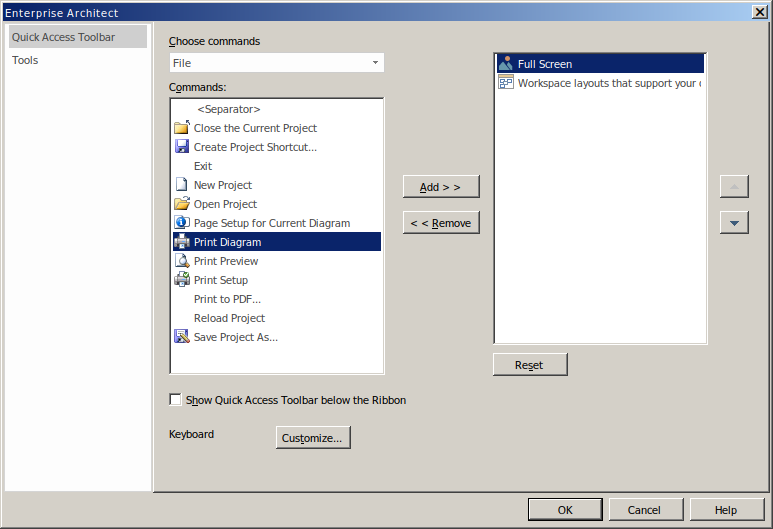This screenshot has width=773, height=529.
Task: Select the Separator entry in Commands list
Action: (x=229, y=109)
